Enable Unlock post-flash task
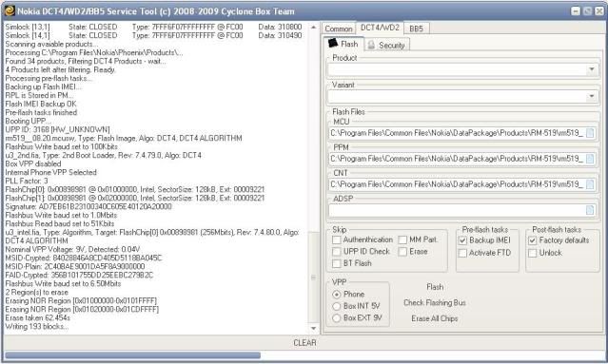Viewport: 608px width, 364px height. 533,253
